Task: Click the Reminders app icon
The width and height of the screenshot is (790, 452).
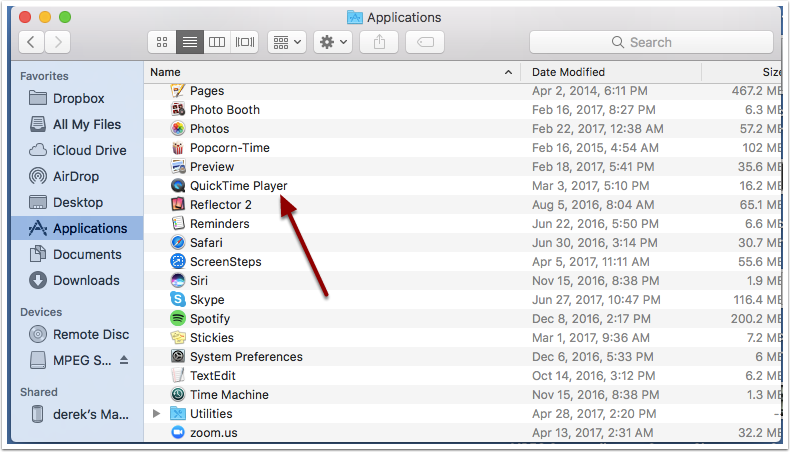Action: 178,223
